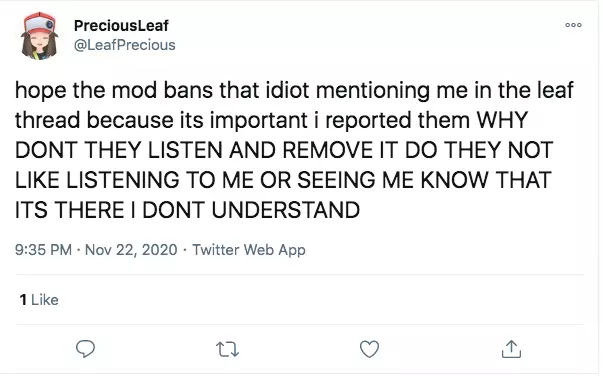Open the share tweet arrow icon
The width and height of the screenshot is (603, 376).
pyautogui.click(x=511, y=349)
